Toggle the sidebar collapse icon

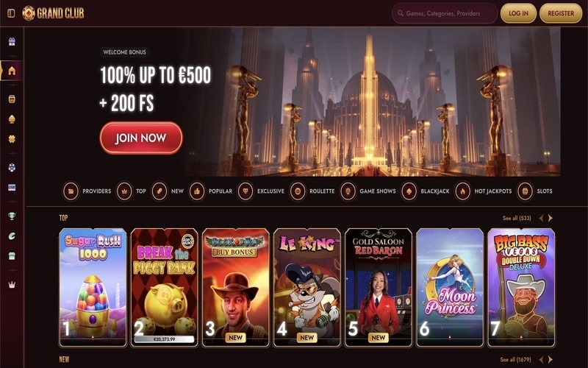pyautogui.click(x=11, y=13)
